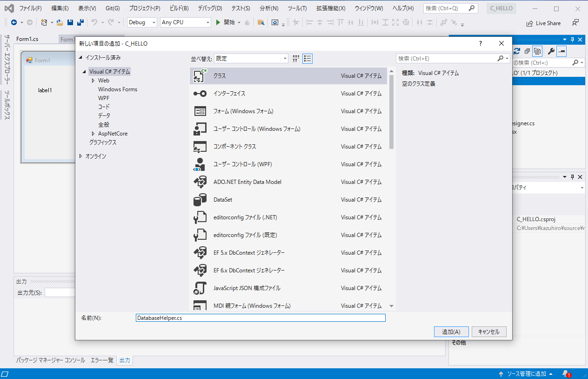Expand the Web category node
Screen dimensions: 588x379
coord(93,81)
